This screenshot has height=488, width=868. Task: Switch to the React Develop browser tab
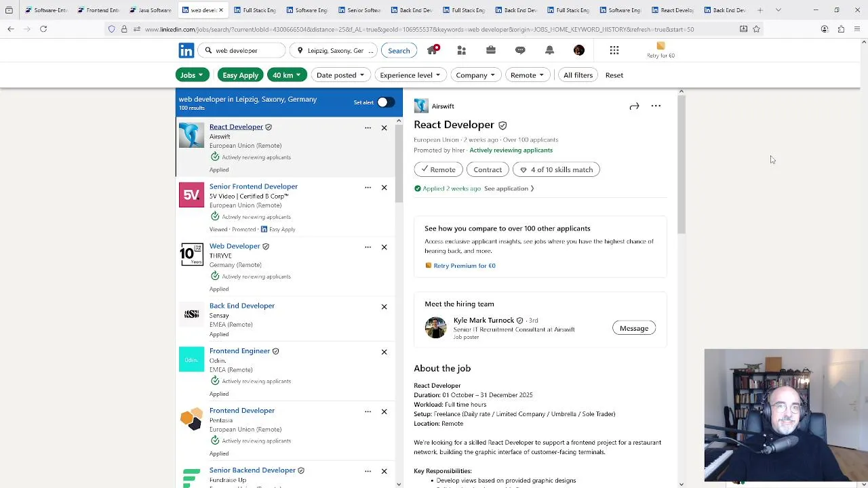click(673, 10)
